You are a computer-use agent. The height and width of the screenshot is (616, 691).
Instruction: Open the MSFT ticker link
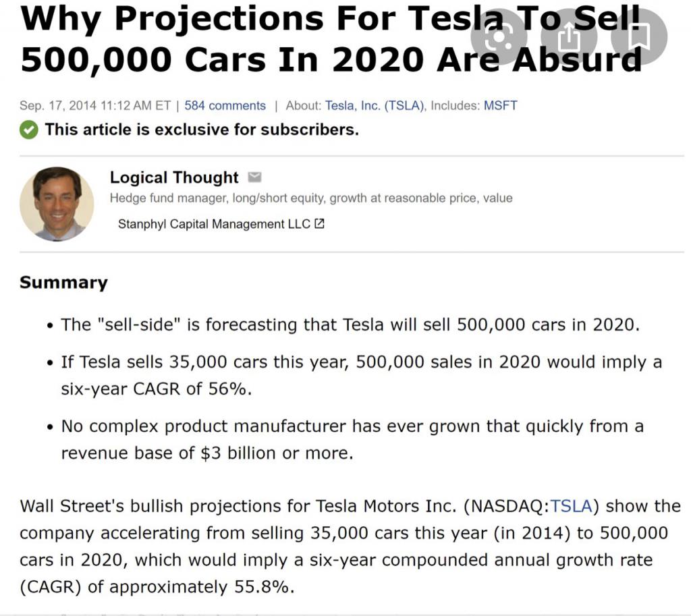tap(500, 106)
